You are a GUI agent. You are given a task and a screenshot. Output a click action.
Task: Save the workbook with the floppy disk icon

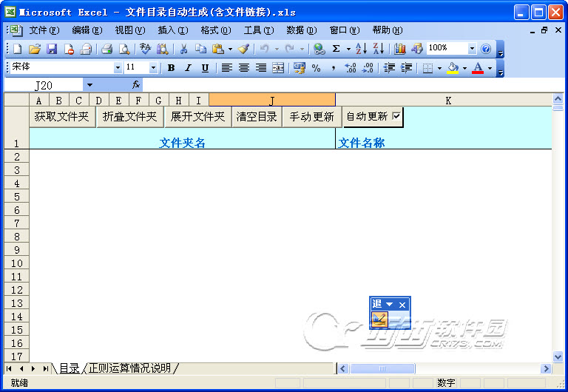click(x=52, y=49)
